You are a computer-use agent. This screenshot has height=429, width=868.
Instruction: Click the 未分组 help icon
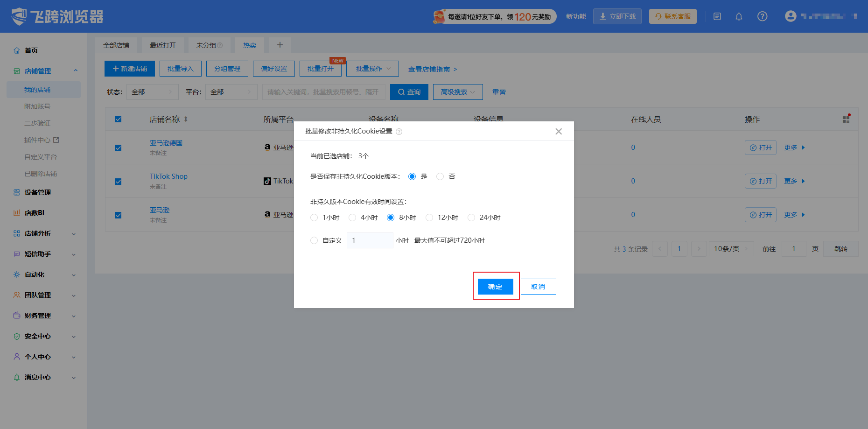tap(220, 45)
